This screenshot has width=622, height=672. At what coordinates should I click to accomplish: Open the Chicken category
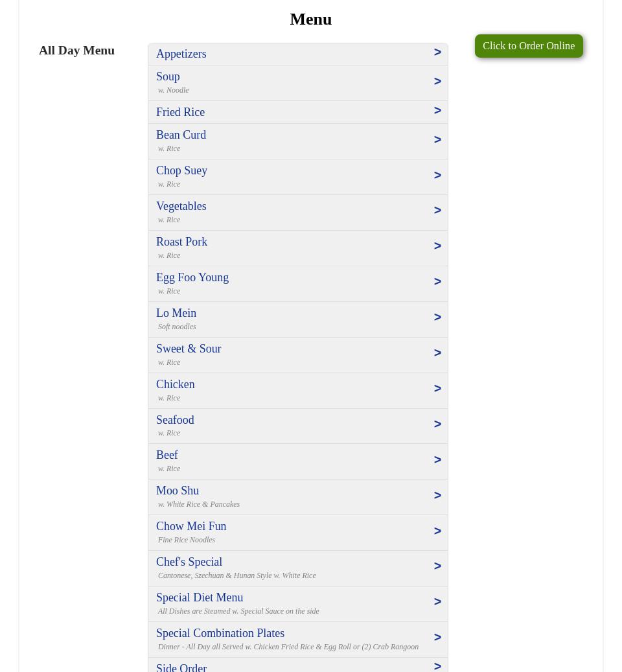pyautogui.click(x=175, y=384)
